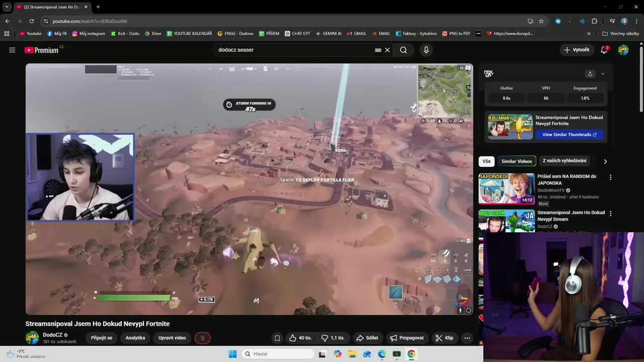Save video with bookmark icon
The image size is (644, 362).
click(x=277, y=338)
